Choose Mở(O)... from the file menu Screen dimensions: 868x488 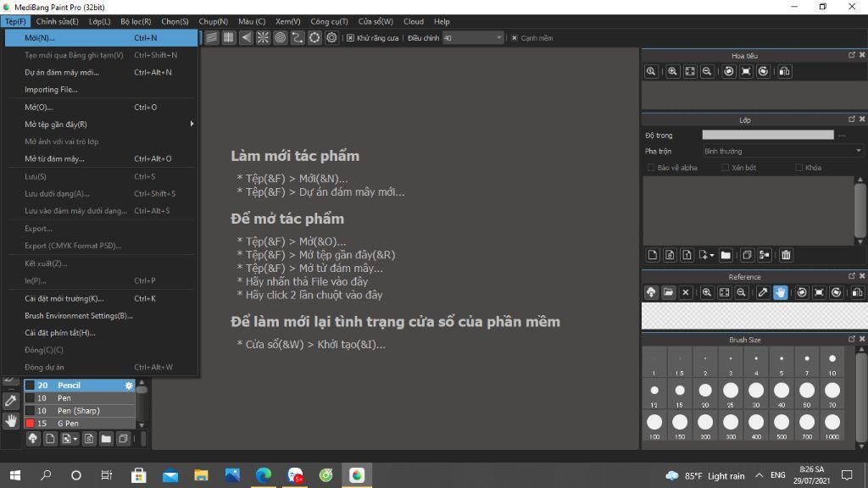point(102,107)
